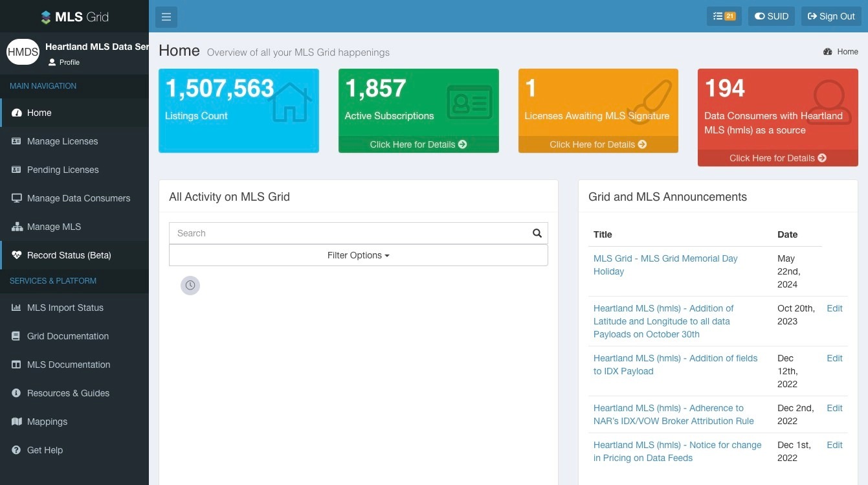Click the HMDS avatar circle
Image resolution: width=868 pixels, height=485 pixels.
pos(23,52)
